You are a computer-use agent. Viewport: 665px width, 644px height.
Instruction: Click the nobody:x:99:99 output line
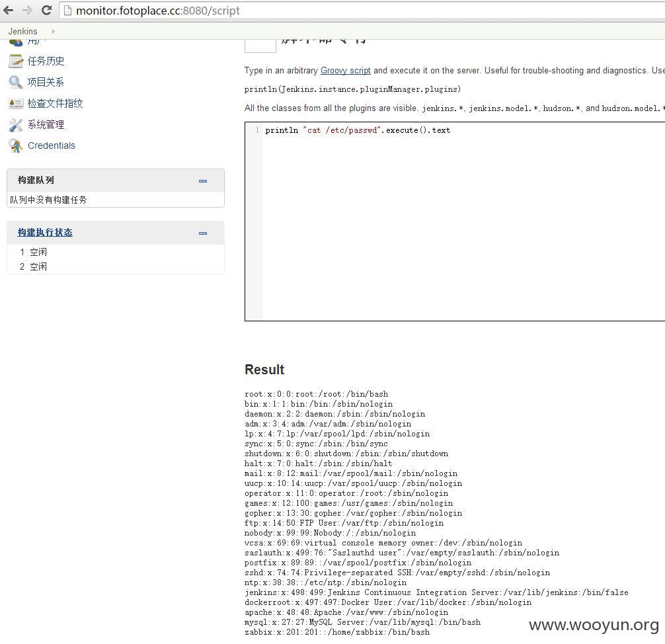[x=330, y=533]
